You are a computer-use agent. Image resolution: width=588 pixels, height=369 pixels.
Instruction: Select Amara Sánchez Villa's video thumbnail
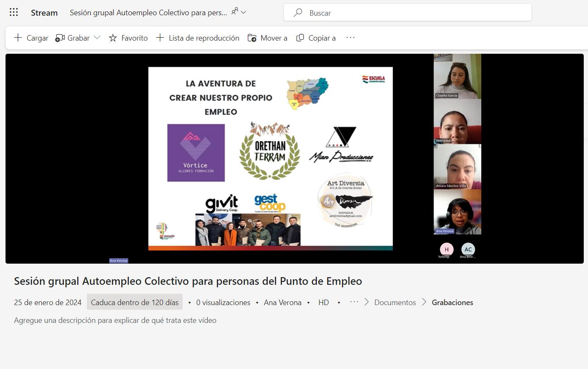458,167
